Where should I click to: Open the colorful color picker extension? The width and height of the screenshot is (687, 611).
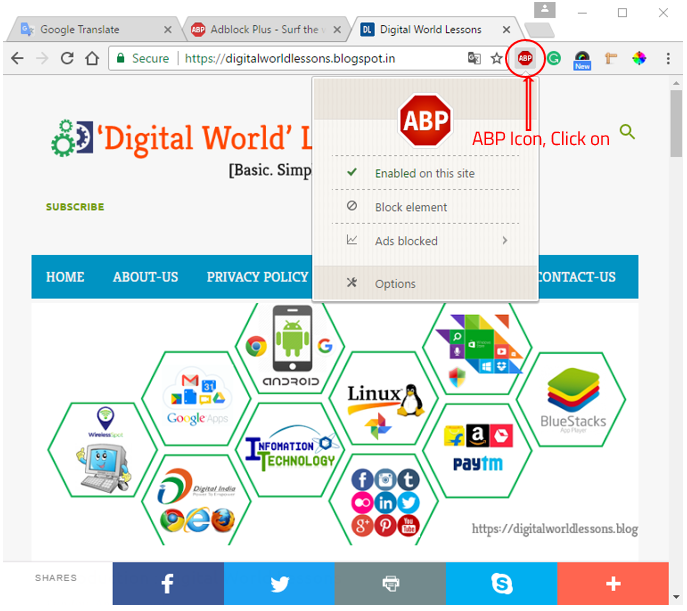[x=639, y=58]
